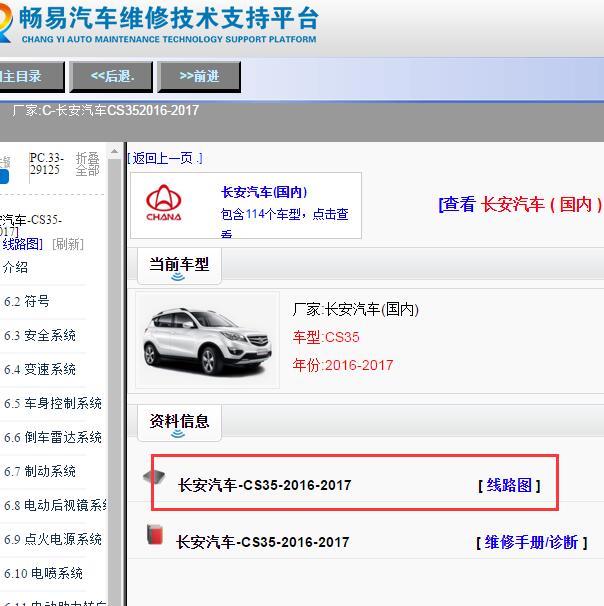Screen dimensions: 604x606
Task: Open 6.7 制动系统 tree item
Action: (40, 471)
